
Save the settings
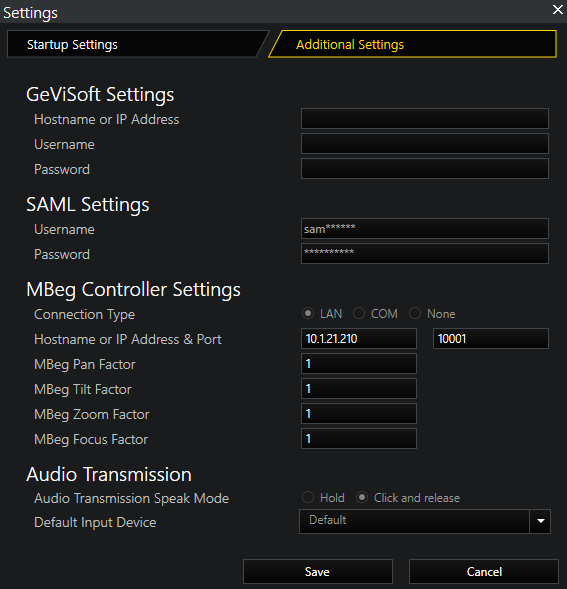click(318, 571)
